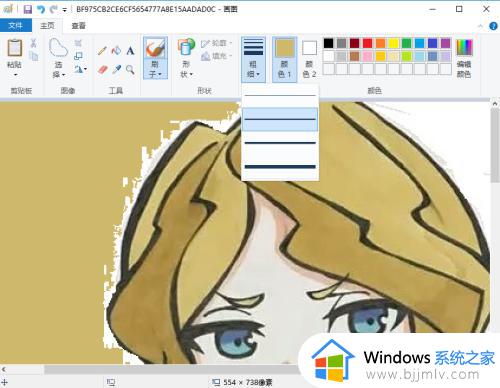Pick the orange color swatch
Screen dimensions: 500x388
pos(380,43)
